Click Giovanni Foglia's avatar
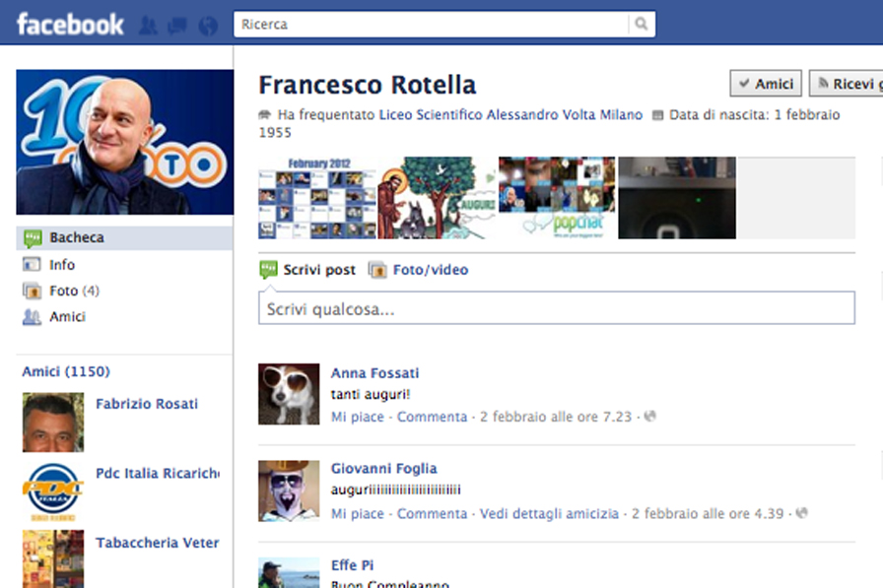883x588 pixels. 289,491
